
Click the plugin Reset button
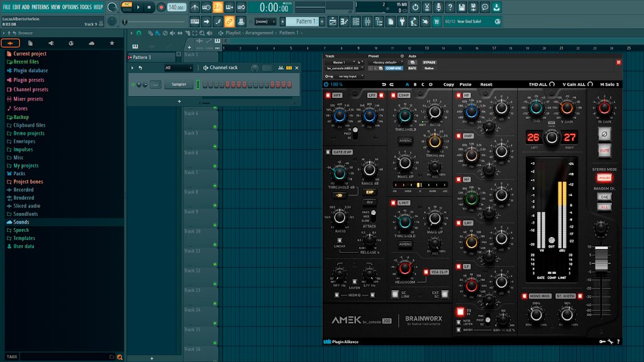[x=486, y=85]
